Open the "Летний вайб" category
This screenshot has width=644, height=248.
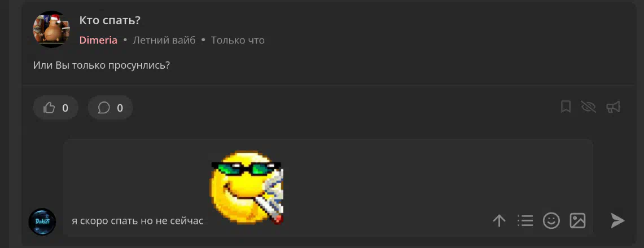pos(164,40)
